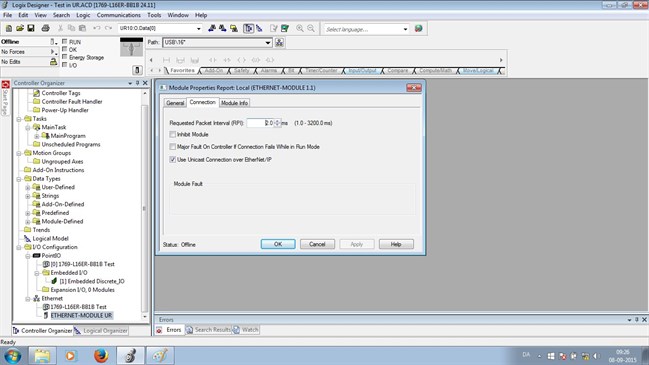Enable the Inhibit Module checkbox
Screen dimensions: 649x365
click(173, 134)
